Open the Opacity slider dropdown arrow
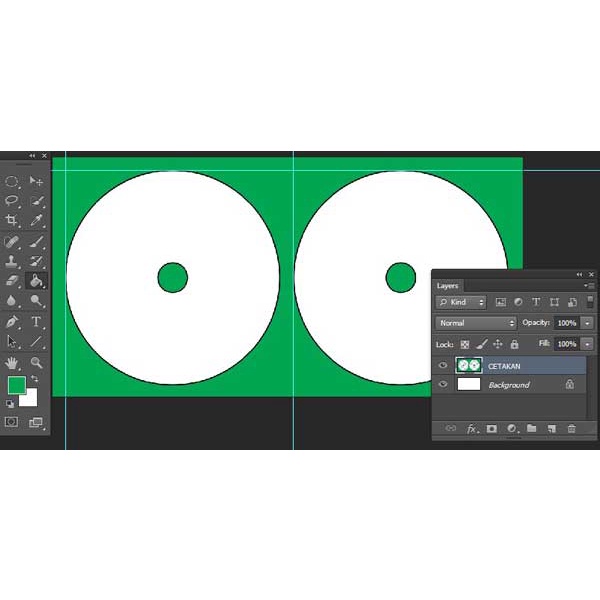Screen dimensions: 600x600 click(x=586, y=323)
